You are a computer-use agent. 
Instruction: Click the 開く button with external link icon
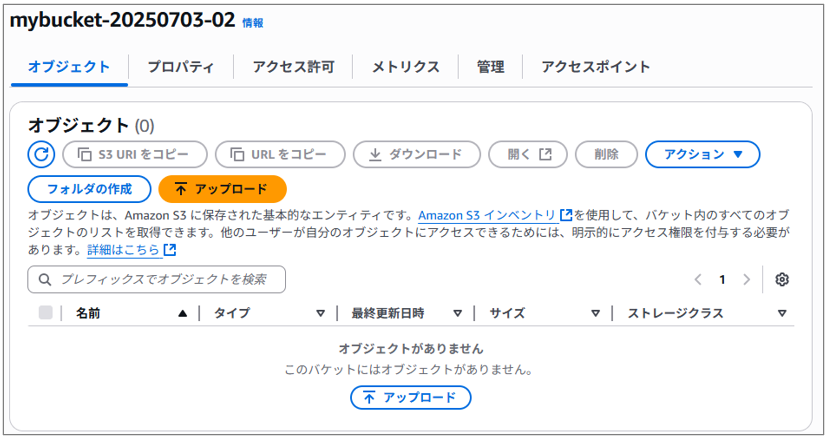(x=528, y=154)
